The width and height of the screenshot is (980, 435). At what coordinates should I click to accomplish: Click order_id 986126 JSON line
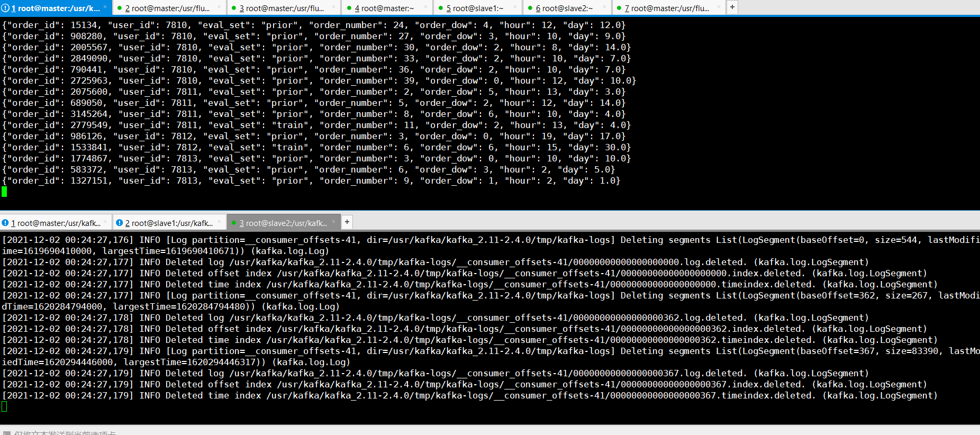coord(314,136)
